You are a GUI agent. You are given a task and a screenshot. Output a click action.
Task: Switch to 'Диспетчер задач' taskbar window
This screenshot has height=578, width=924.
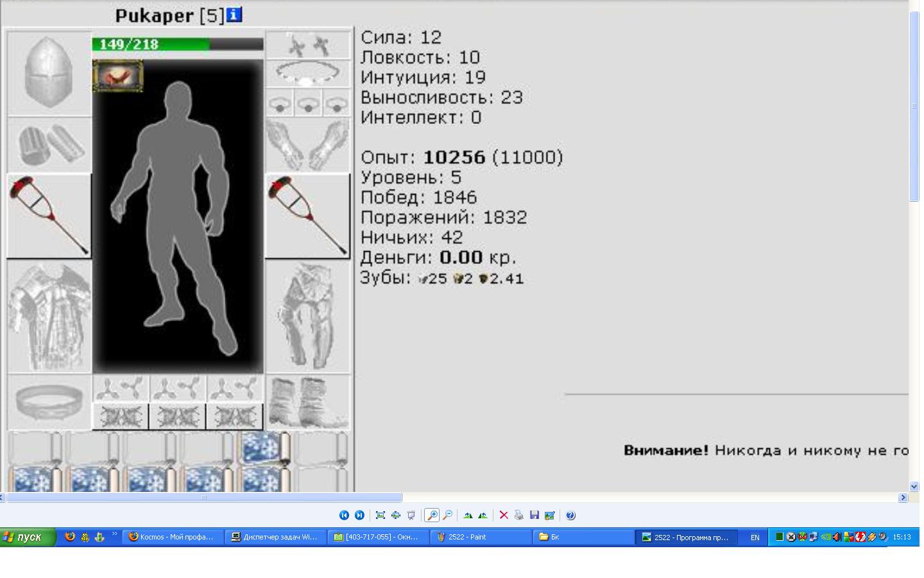275,537
